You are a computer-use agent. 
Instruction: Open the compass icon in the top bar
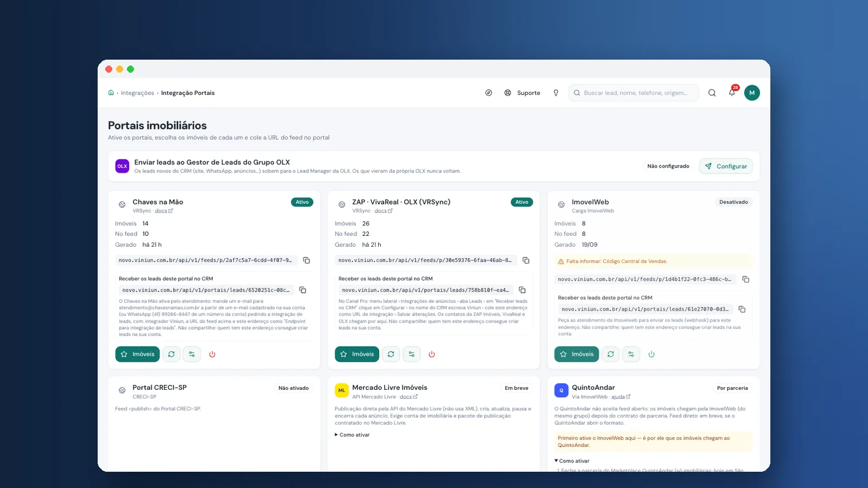pos(489,93)
